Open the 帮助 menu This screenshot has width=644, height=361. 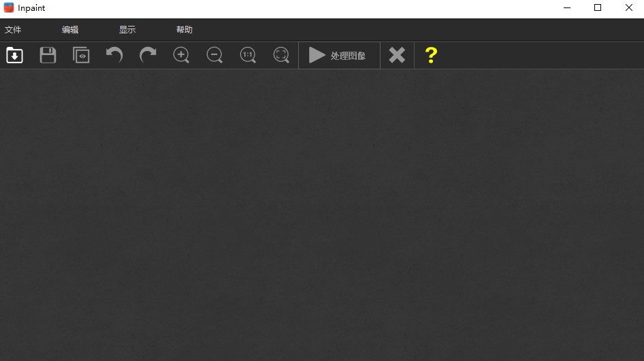(184, 29)
